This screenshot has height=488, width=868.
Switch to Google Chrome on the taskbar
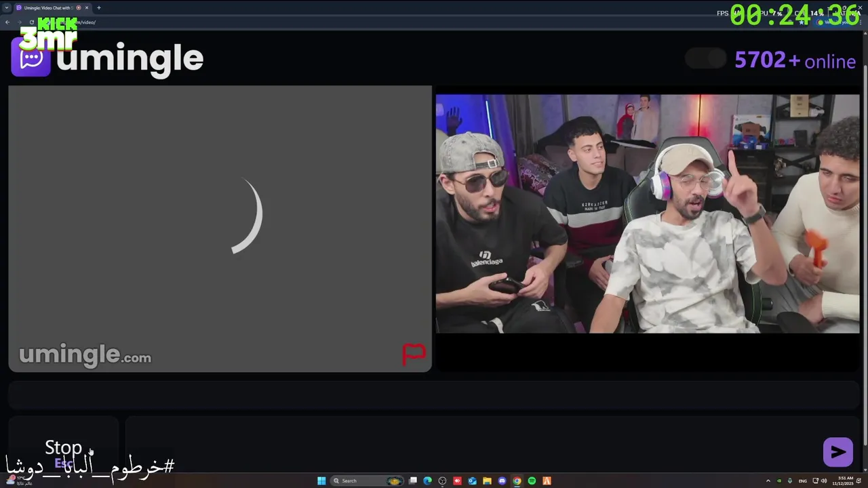coord(517,481)
